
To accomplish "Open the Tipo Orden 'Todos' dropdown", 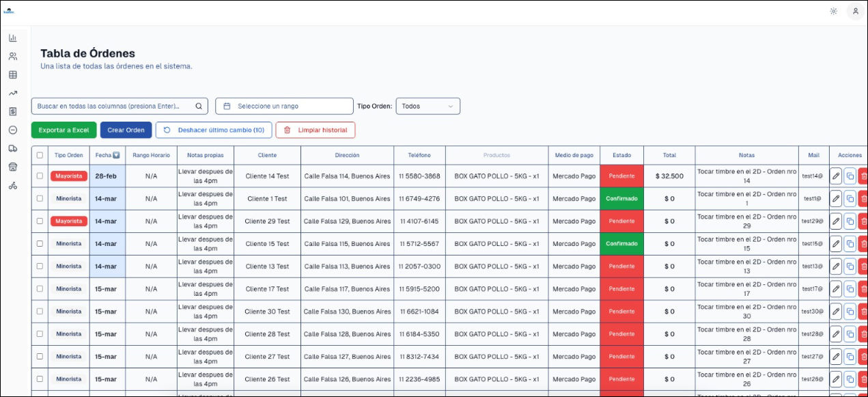I will 428,107.
